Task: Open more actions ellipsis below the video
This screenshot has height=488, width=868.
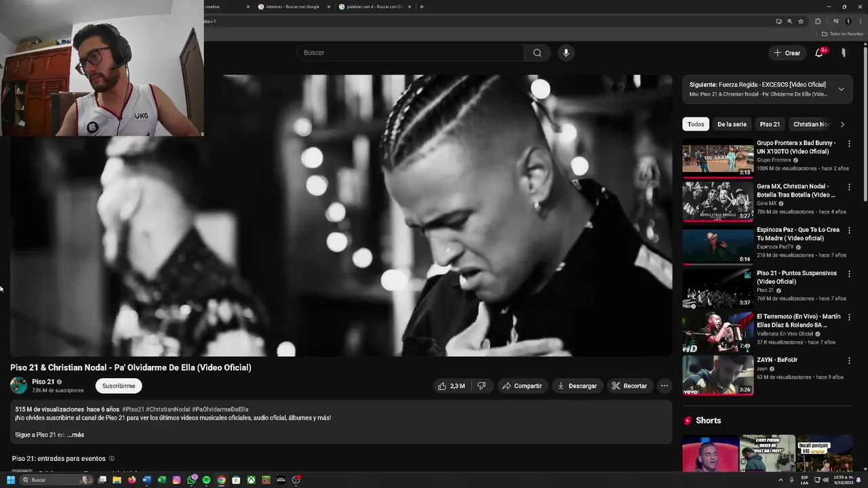Action: coord(665,386)
